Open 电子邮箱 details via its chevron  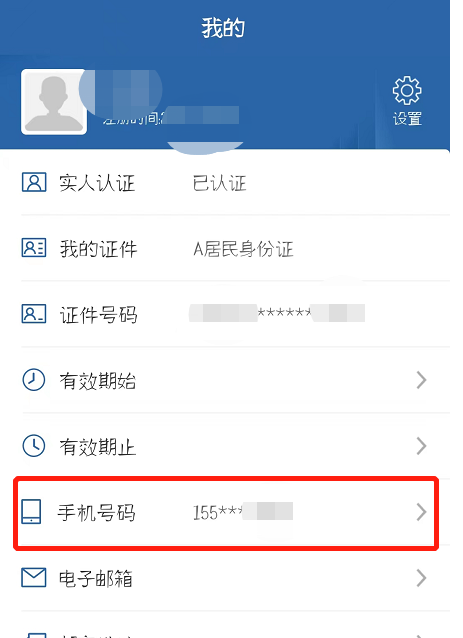[x=422, y=578]
